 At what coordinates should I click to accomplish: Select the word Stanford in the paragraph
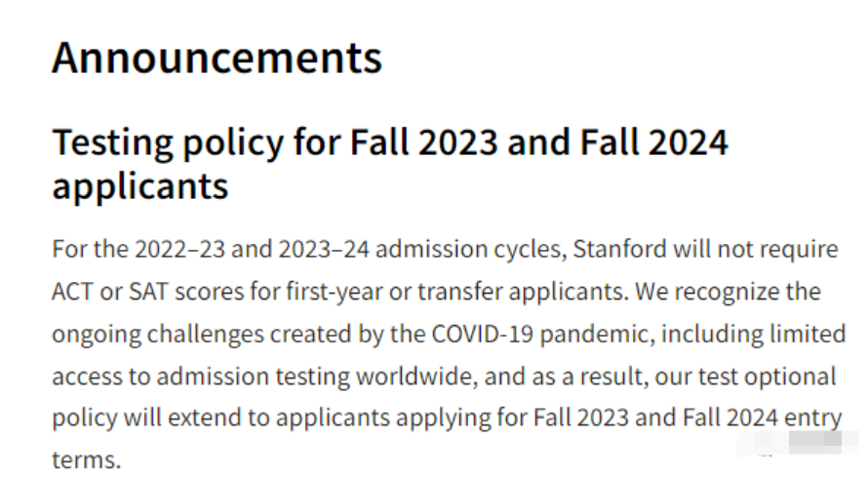coord(619,250)
